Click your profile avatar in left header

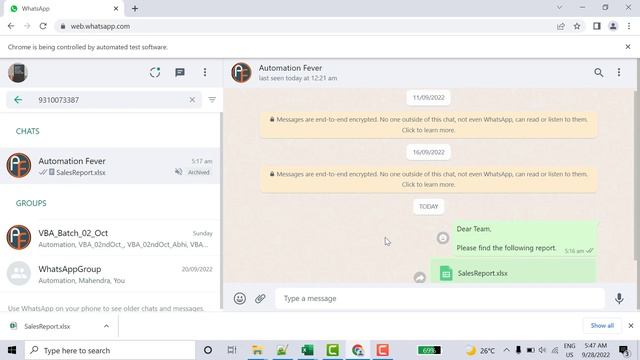pyautogui.click(x=18, y=73)
